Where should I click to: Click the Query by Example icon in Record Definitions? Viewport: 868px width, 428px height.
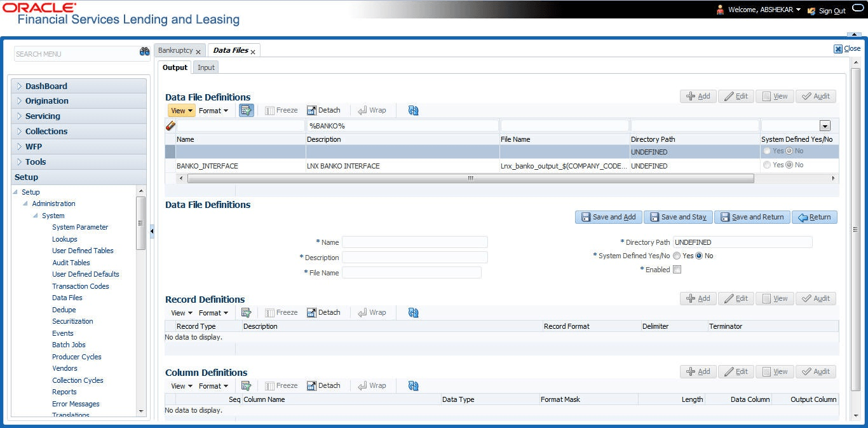click(x=246, y=313)
